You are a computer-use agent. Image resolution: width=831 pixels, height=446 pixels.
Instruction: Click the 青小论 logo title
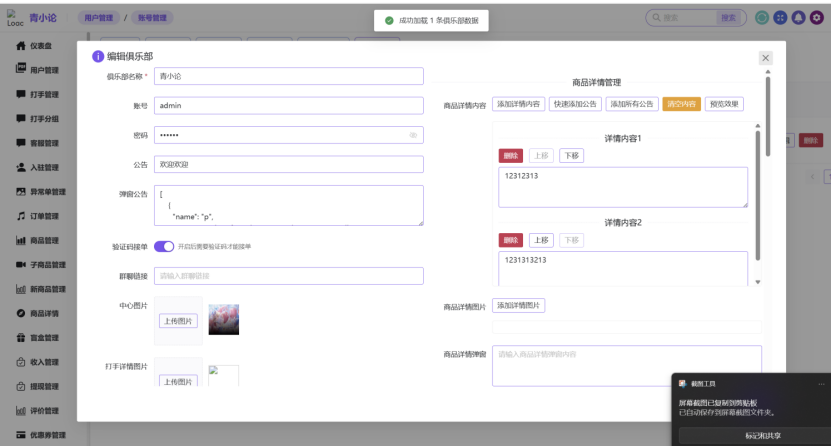point(42,17)
